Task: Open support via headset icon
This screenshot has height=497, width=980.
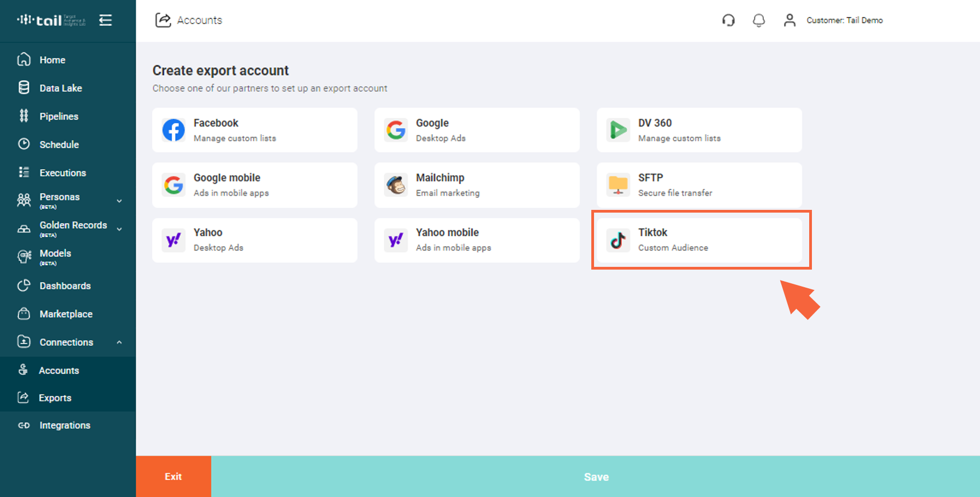Action: pos(728,20)
